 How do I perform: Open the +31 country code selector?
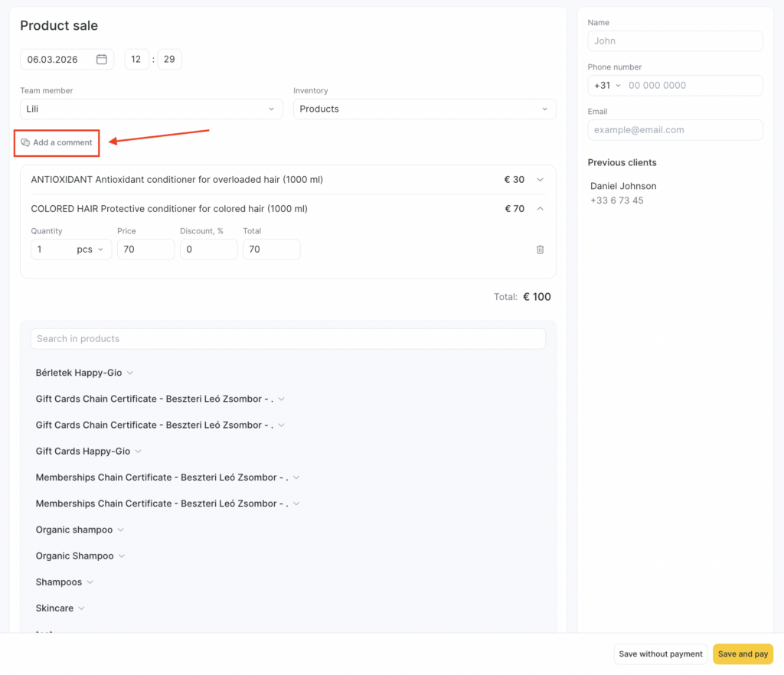point(608,86)
